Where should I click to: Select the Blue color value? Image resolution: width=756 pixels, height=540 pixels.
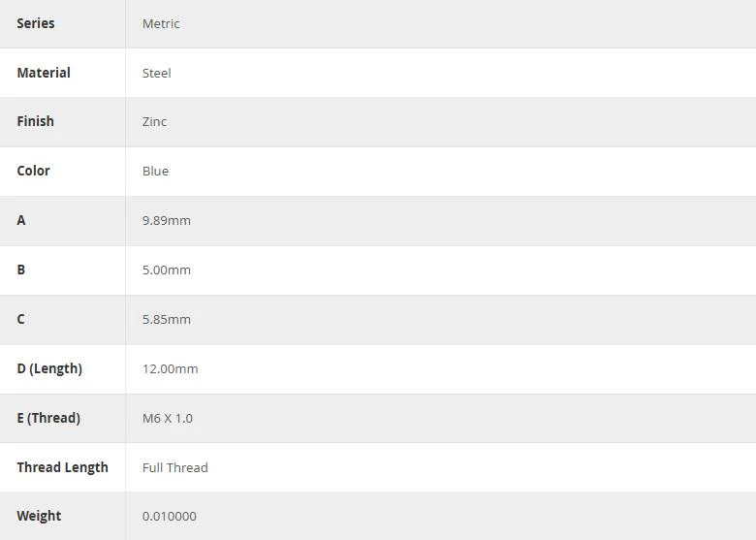point(155,172)
